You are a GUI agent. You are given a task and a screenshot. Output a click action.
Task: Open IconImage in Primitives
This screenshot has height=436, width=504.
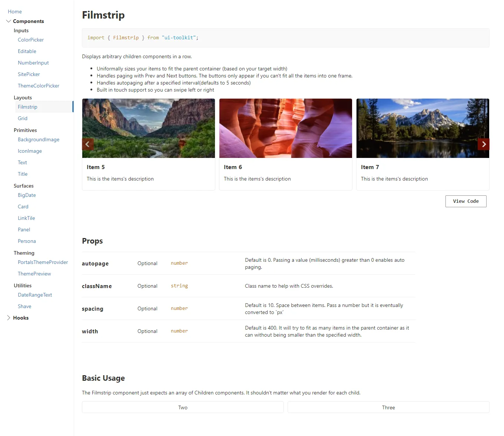coord(30,151)
